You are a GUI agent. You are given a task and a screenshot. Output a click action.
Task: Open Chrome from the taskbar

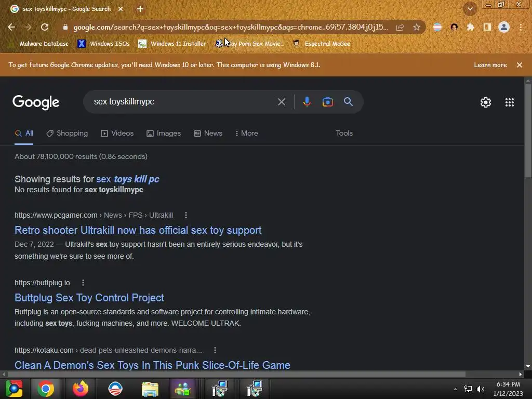click(x=46, y=389)
